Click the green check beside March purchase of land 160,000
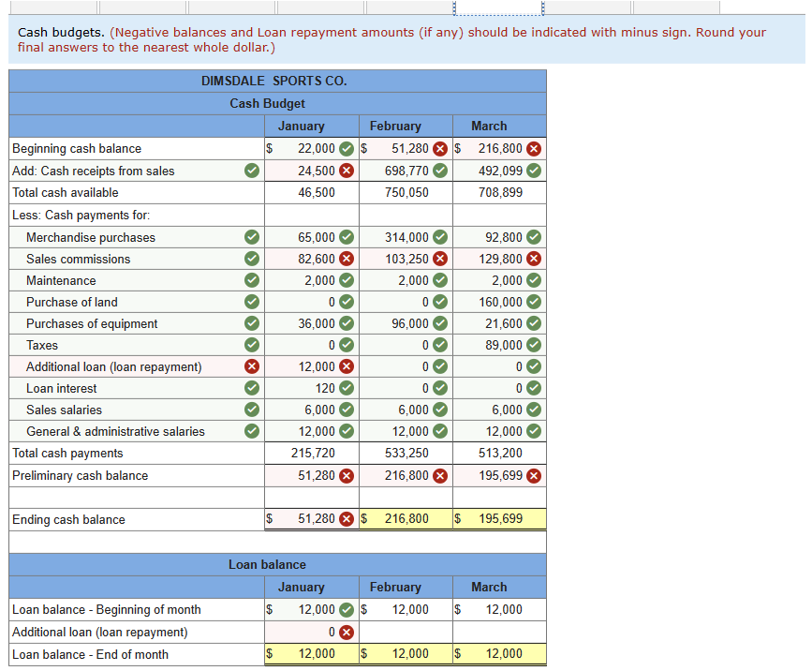The width and height of the screenshot is (812, 671). click(x=534, y=302)
